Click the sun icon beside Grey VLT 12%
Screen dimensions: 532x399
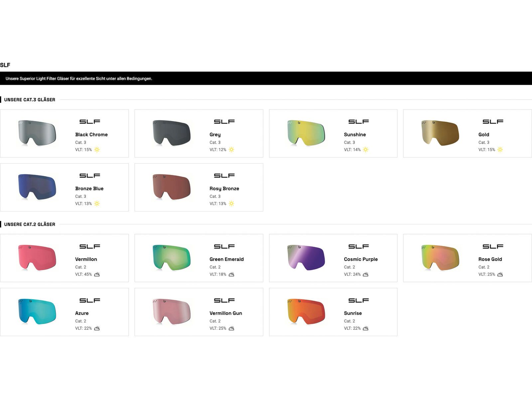[x=231, y=150]
